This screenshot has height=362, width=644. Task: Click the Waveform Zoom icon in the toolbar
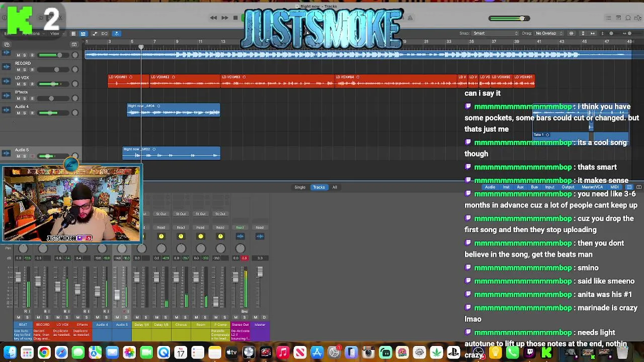571,34
